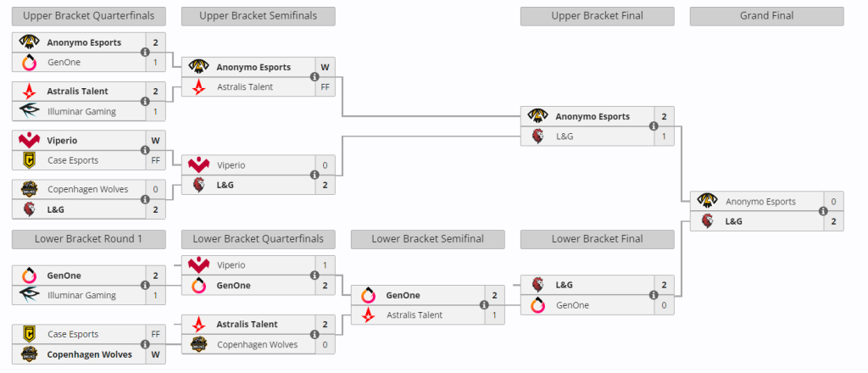Open info for Astralis Talent vs Illuminar match

coord(145,102)
